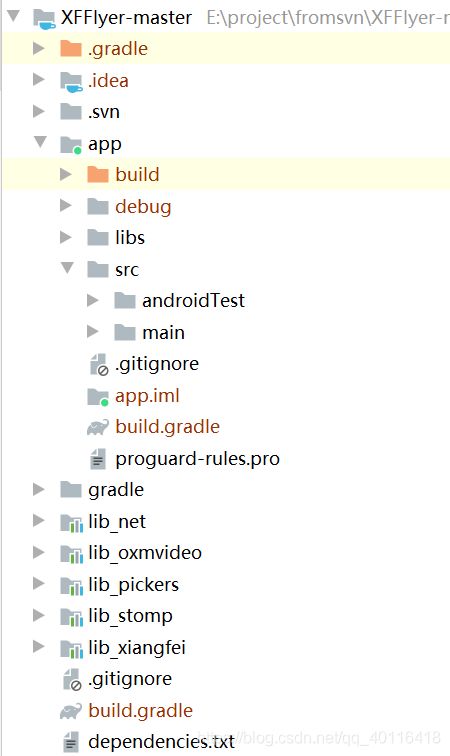
Task: Expand the lib_oxmvideo module arrow
Action: click(39, 553)
